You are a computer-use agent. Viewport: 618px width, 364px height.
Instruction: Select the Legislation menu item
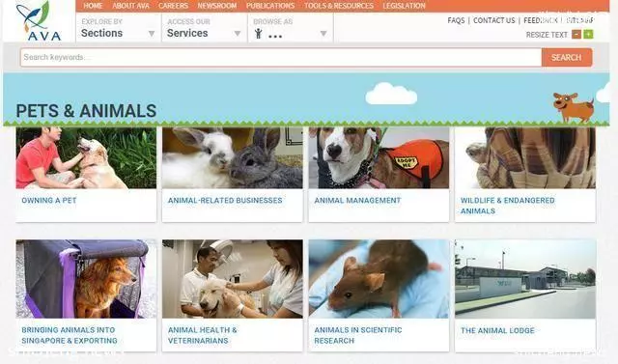[404, 6]
